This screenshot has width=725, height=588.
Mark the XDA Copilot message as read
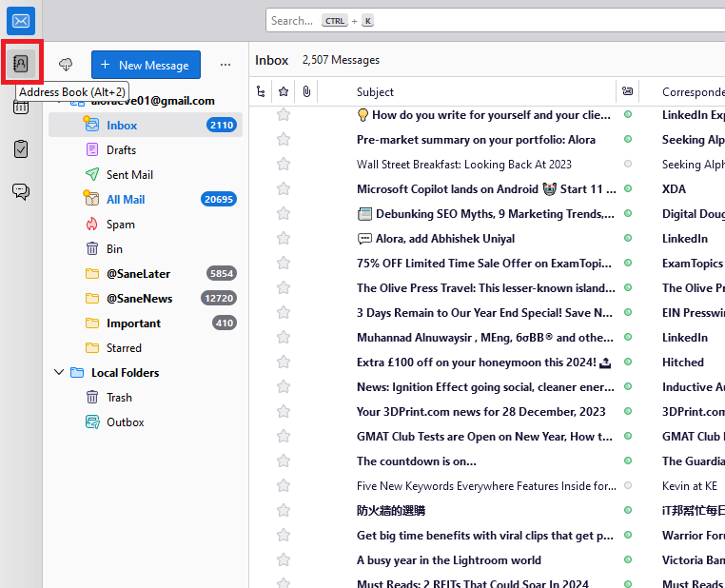[627, 188]
